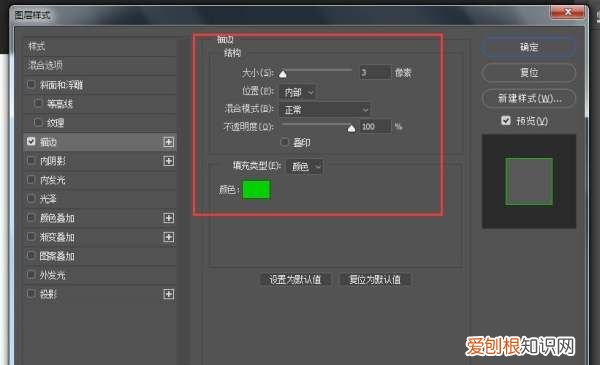600x365 pixels.
Task: Enable the 斜面和浮雕 checkbox
Action: [31, 84]
